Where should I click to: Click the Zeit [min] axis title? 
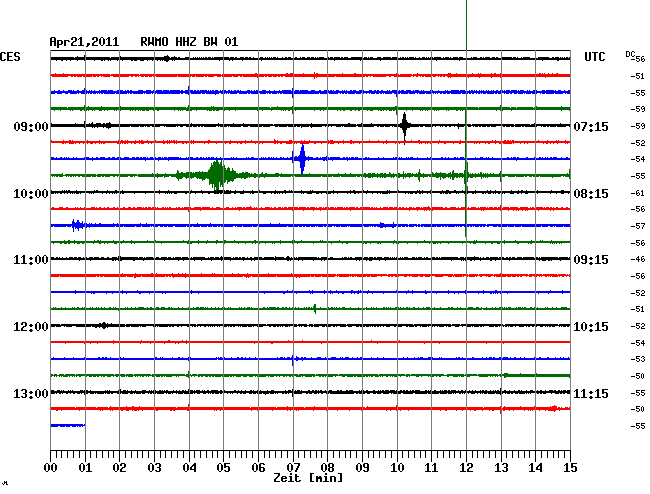pos(308,478)
